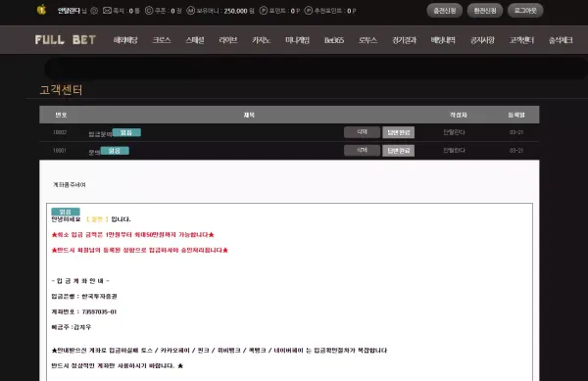Click the money M circle icon
Viewport: 588px width, 381px height.
191,11
